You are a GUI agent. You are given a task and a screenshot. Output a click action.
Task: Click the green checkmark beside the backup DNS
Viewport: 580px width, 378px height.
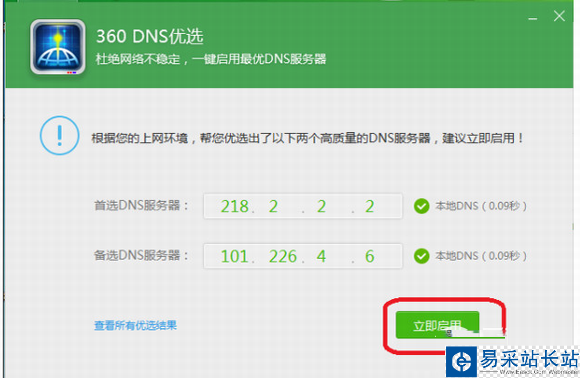pyautogui.click(x=422, y=256)
